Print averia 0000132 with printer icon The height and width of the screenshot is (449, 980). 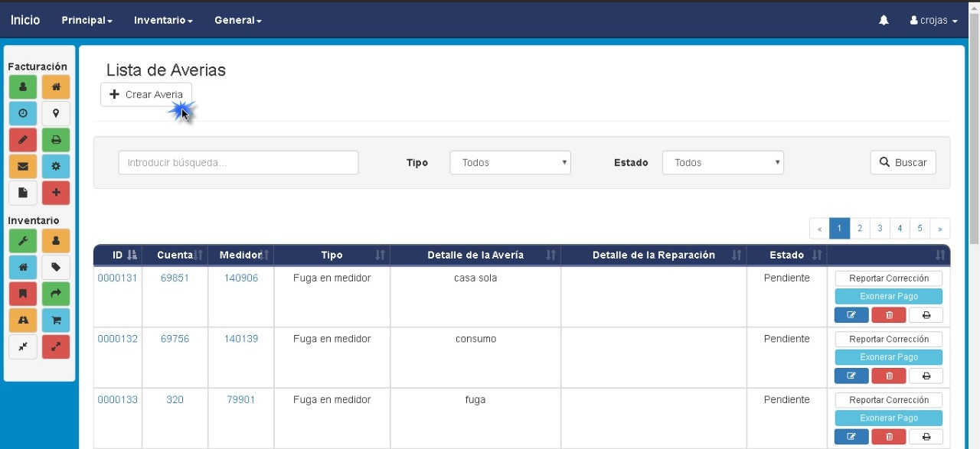pyautogui.click(x=926, y=376)
